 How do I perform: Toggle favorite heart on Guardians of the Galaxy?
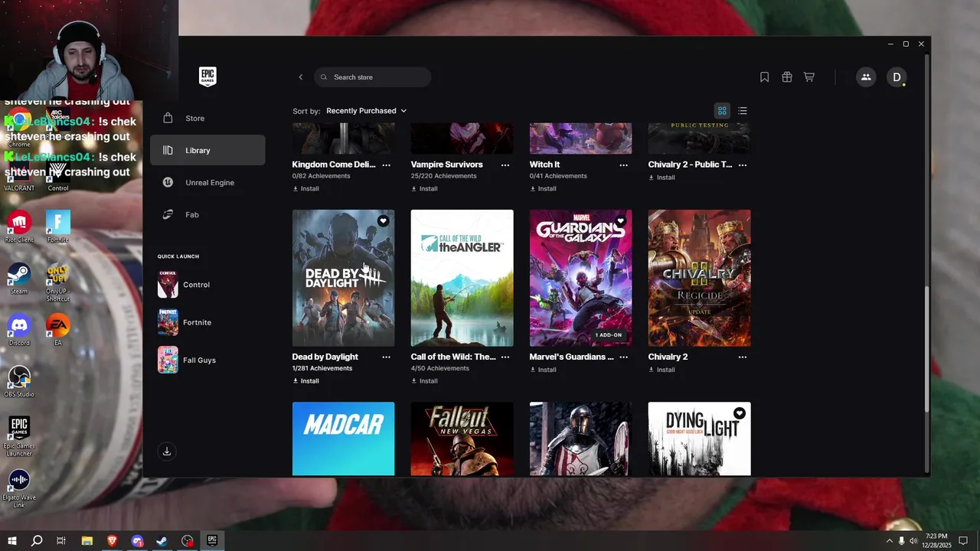click(620, 221)
